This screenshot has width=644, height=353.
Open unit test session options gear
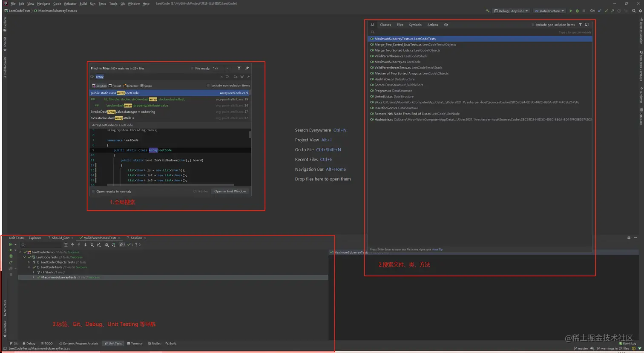107,245
